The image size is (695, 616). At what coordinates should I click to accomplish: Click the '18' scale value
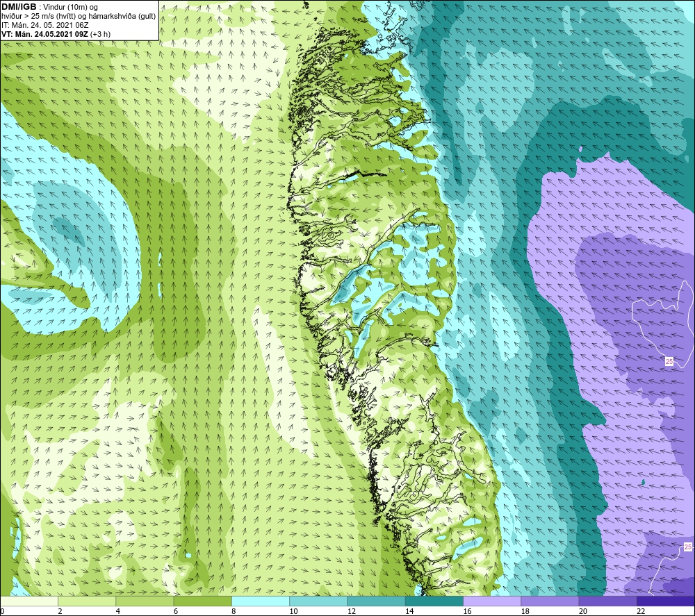click(x=525, y=611)
